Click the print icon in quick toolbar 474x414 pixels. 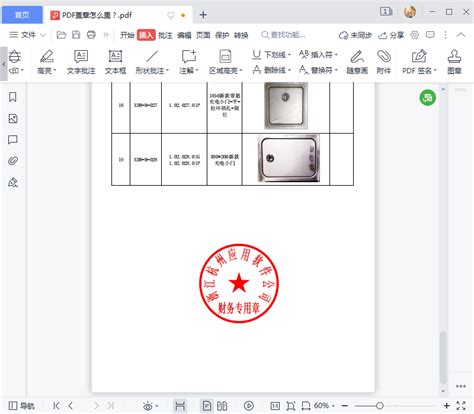[x=91, y=35]
